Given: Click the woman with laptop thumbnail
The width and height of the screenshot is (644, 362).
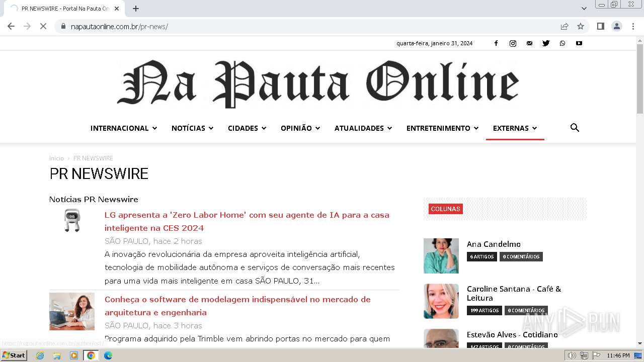Looking at the screenshot, I should [72, 311].
